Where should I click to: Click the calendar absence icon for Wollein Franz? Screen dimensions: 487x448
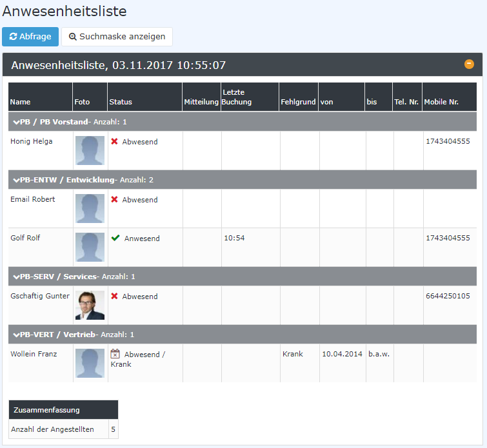pos(115,354)
